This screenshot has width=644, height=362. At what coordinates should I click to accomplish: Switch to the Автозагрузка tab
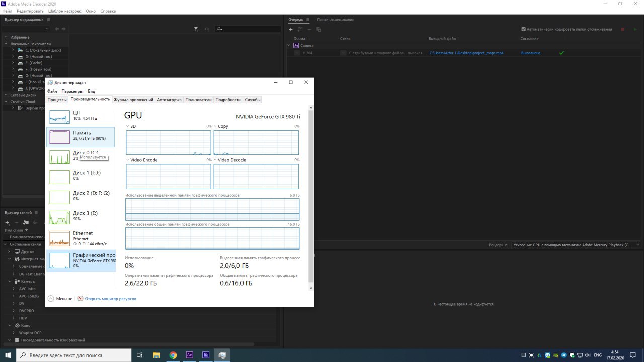coord(169,100)
